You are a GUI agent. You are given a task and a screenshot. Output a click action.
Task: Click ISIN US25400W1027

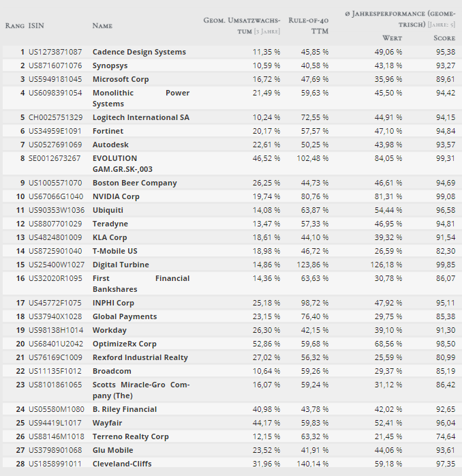(x=57, y=265)
